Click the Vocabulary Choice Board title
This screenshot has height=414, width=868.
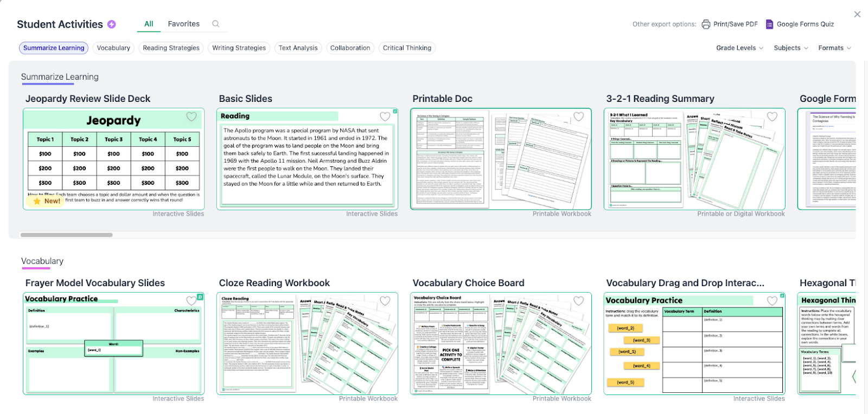click(x=468, y=283)
